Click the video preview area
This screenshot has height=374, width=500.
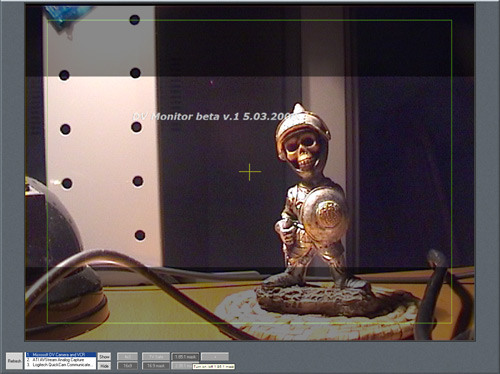(x=250, y=172)
